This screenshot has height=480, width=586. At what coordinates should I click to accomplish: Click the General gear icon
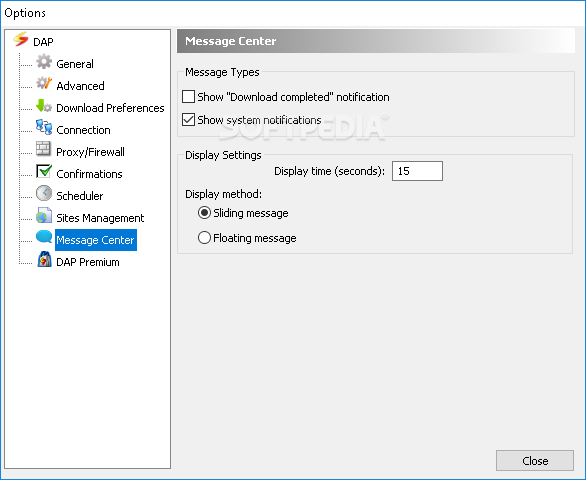44,62
